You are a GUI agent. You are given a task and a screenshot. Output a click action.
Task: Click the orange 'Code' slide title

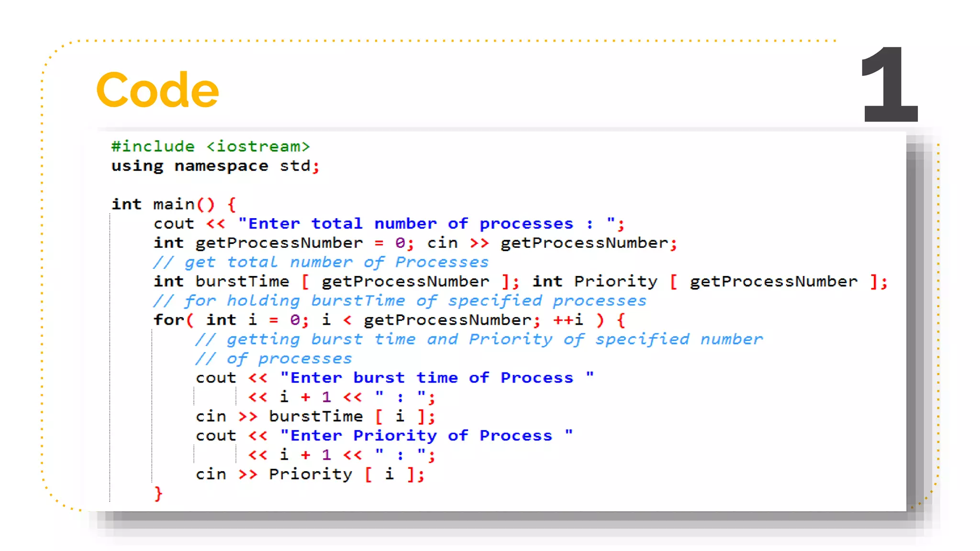coord(157,90)
